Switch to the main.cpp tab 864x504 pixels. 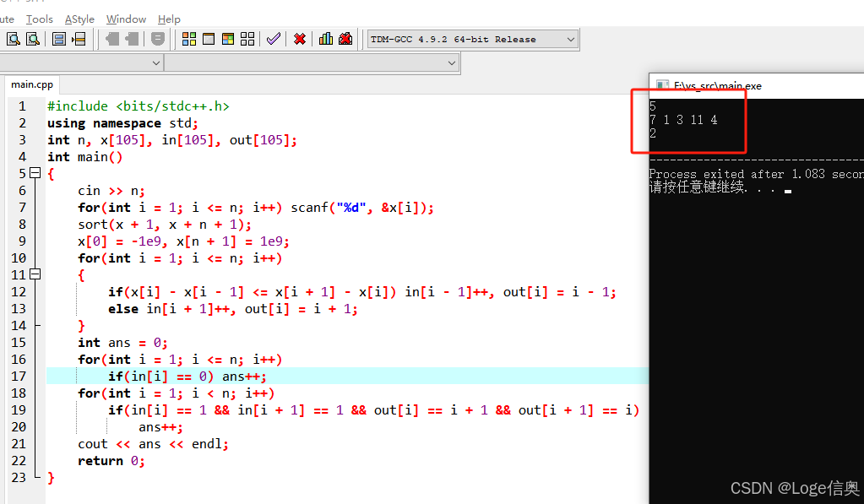(x=32, y=84)
